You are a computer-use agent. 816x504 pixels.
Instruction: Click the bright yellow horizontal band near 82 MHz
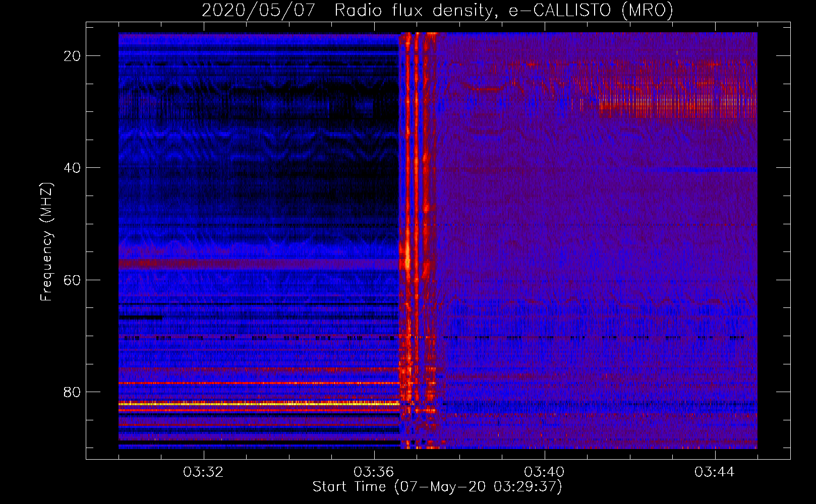tap(259, 404)
